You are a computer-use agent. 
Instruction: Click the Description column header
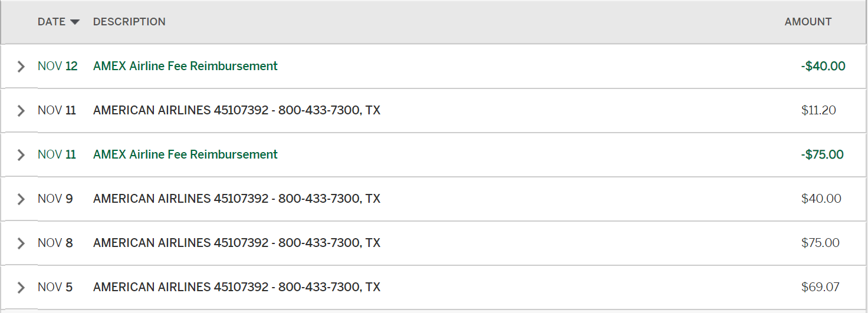[129, 22]
